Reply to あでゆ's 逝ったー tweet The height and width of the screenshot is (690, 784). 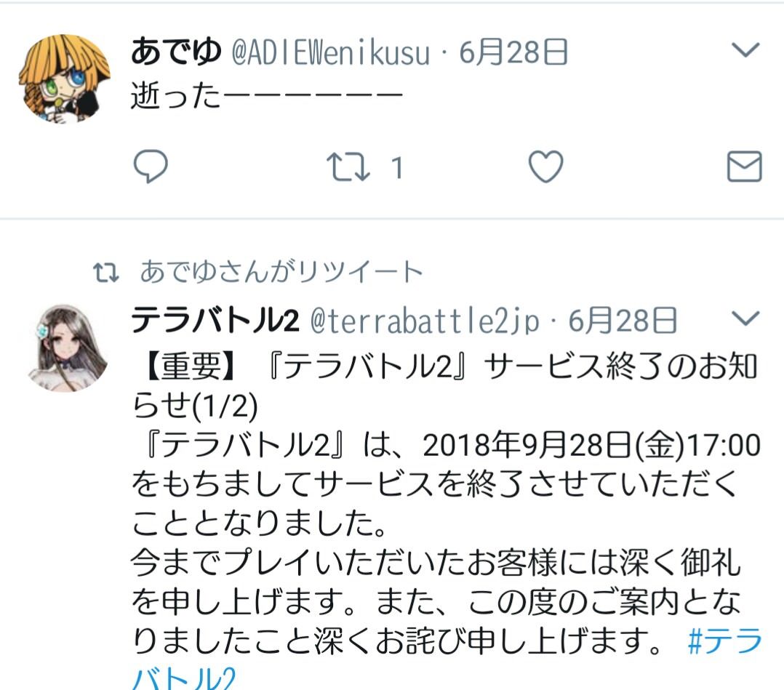pyautogui.click(x=151, y=166)
